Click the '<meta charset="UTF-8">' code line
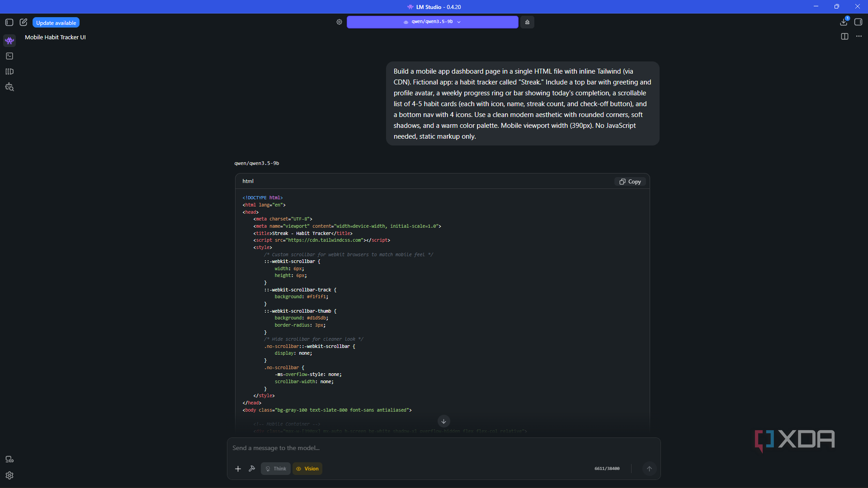Screen dimensions: 868x488 [x=283, y=219]
